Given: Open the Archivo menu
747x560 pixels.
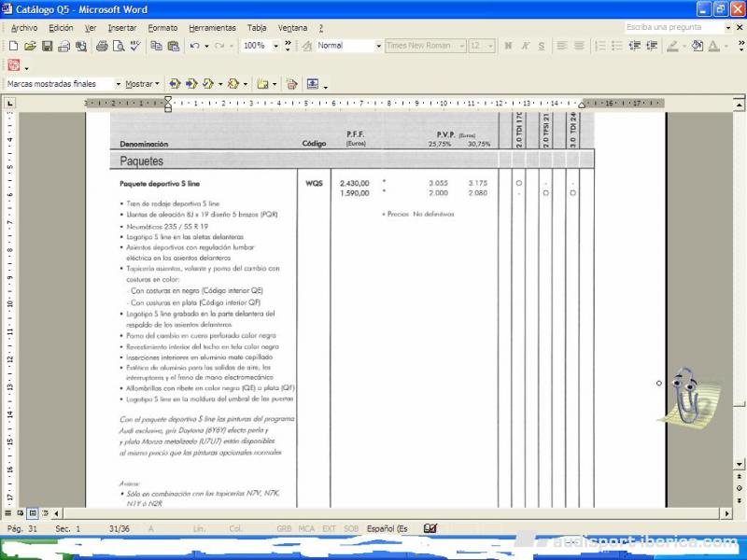Looking at the screenshot, I should point(24,28).
